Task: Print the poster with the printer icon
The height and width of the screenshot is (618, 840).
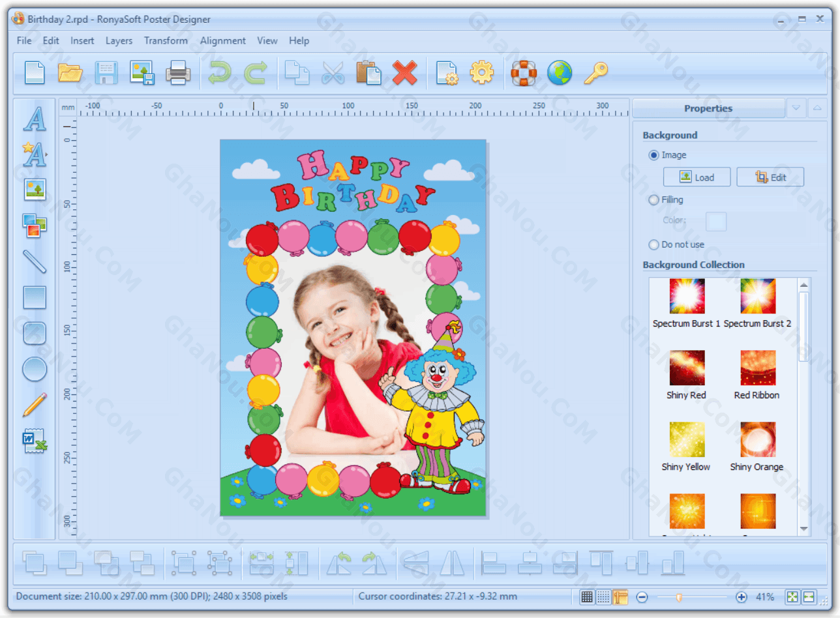Action: coord(178,72)
